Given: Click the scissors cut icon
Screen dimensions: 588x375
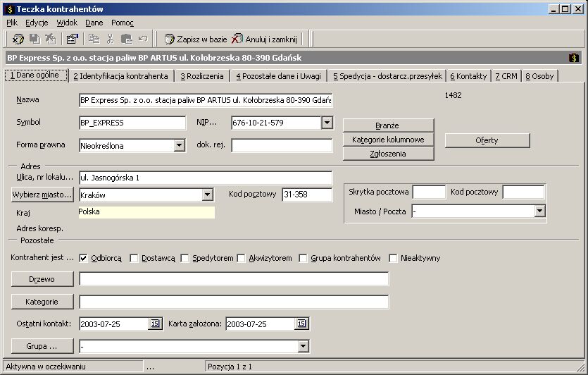Looking at the screenshot, I should pyautogui.click(x=111, y=39).
